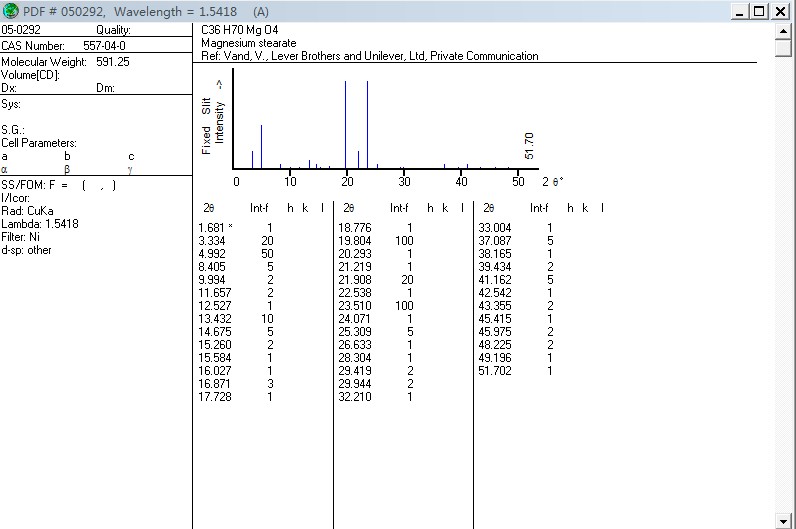The width and height of the screenshot is (796, 529).
Task: Click the Filter: Ni entry
Action: 20,237
